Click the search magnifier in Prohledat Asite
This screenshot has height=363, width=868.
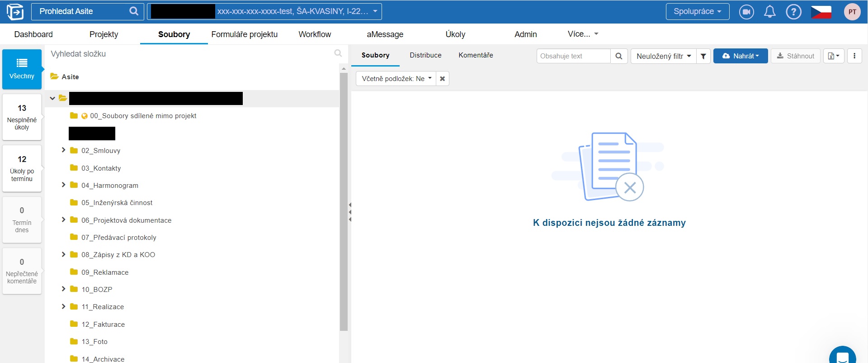coord(134,11)
